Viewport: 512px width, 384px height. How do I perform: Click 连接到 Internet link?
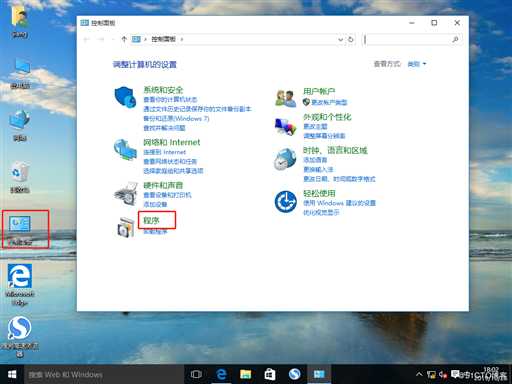click(165, 152)
